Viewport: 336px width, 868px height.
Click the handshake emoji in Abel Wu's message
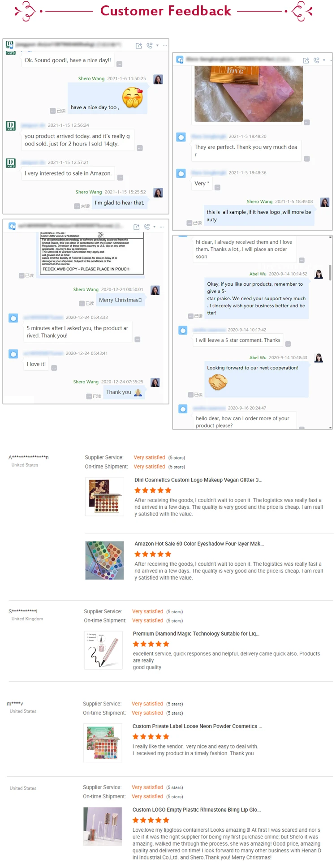(218, 382)
